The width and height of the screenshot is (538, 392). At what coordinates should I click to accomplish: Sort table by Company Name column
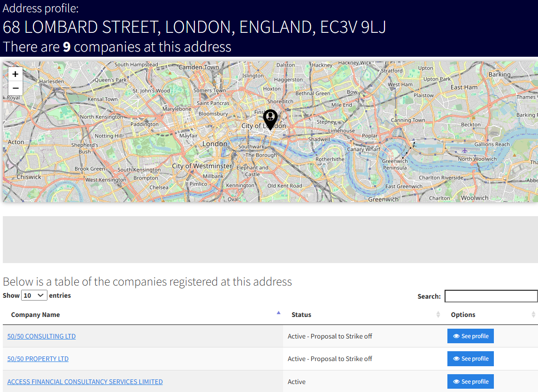(x=278, y=313)
